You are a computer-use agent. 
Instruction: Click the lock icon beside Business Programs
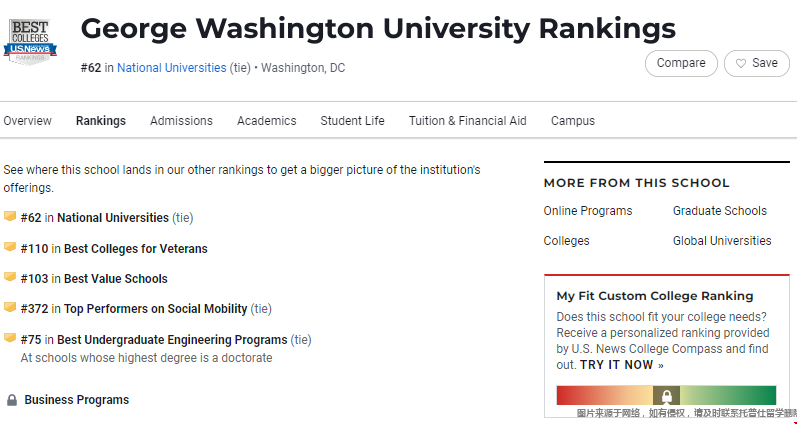coord(12,400)
